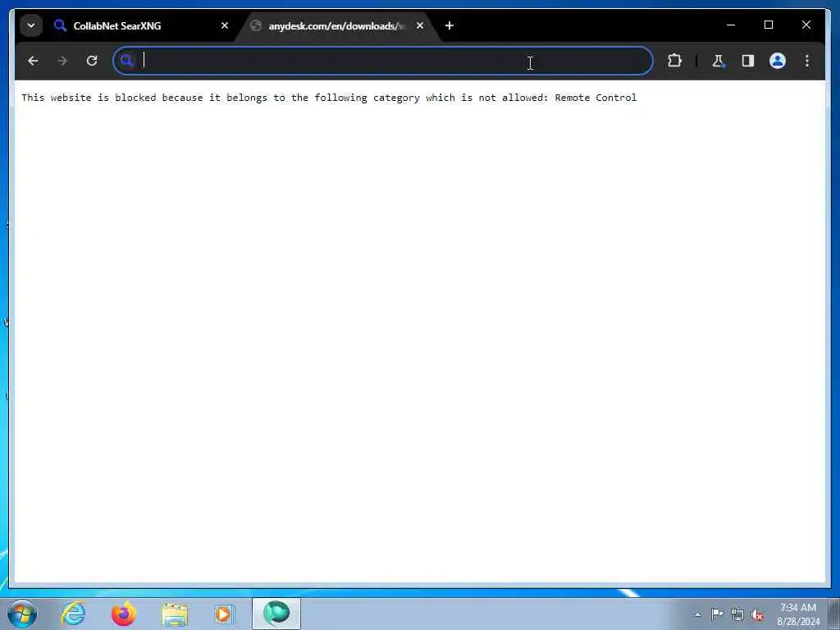Screen dimensions: 840x630
Task: Launch Firefox from the taskbar
Action: click(123, 614)
